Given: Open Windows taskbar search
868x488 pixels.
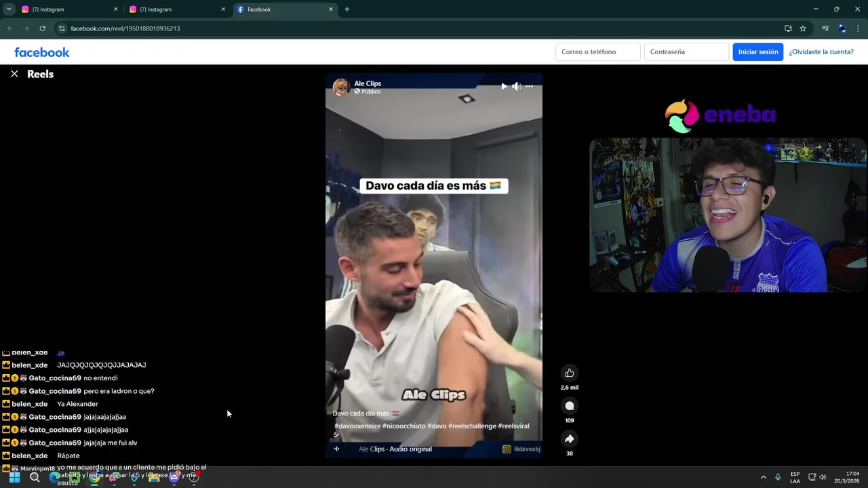Looking at the screenshot, I should click(x=35, y=477).
